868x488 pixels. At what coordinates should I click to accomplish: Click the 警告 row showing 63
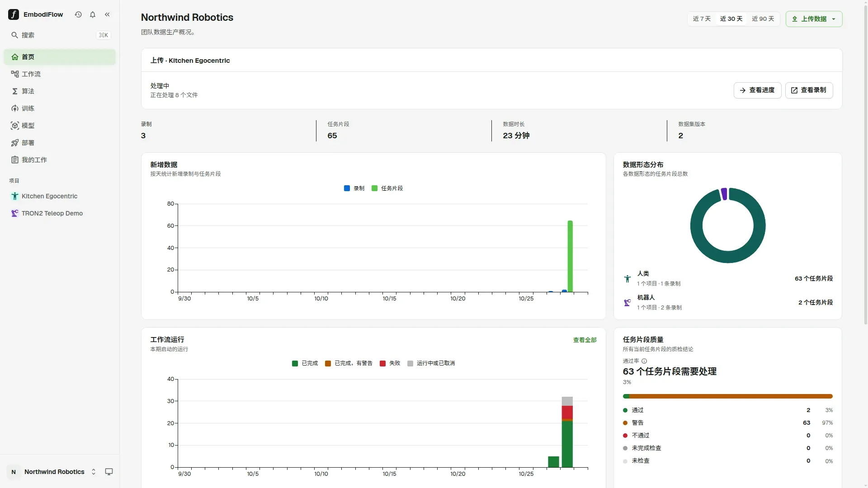[727, 423]
